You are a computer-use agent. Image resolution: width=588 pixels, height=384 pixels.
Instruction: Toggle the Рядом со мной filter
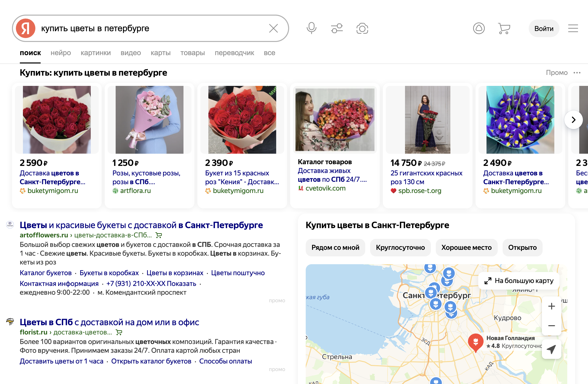[335, 248]
